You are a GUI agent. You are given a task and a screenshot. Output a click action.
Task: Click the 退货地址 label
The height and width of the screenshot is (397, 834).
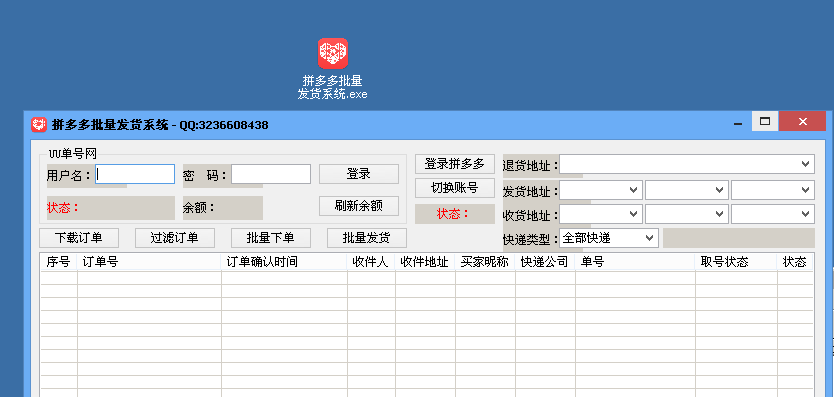coord(530,166)
